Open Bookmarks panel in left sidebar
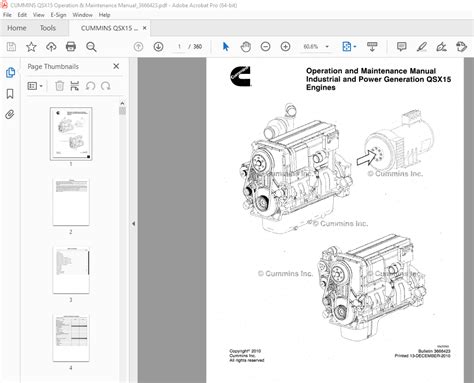Viewport: 474px width, 383px height. [x=10, y=94]
